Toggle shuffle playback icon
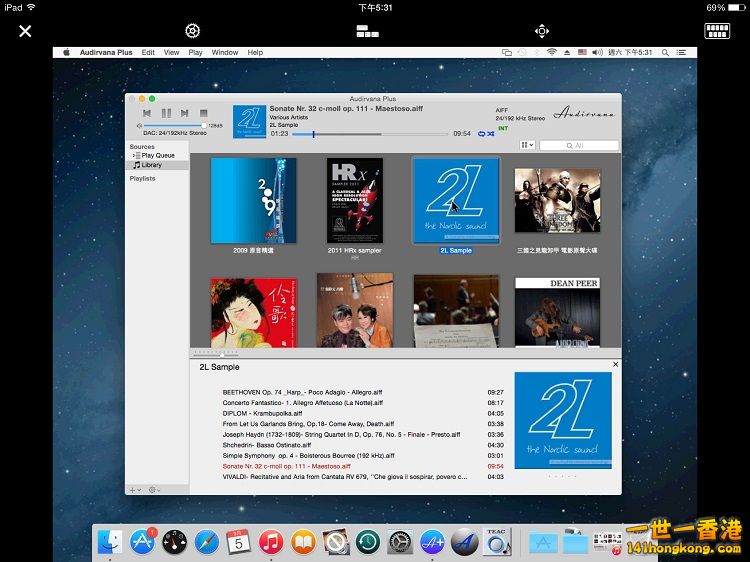Screen dimensions: 750x562 490,133
